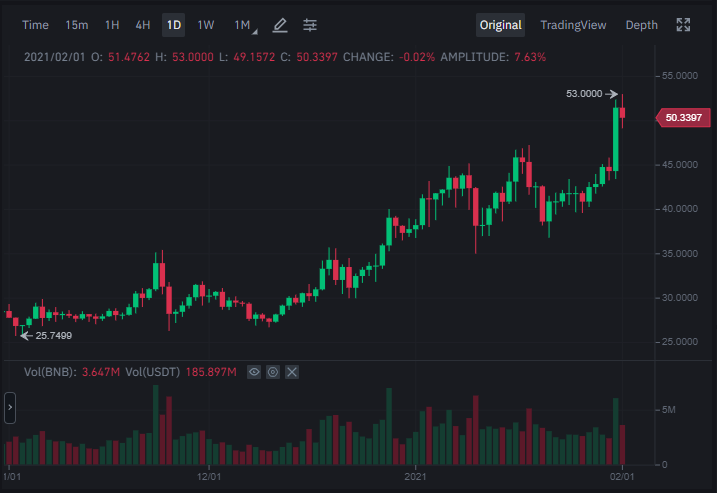Select the 1W interval
Image resolution: width=717 pixels, height=493 pixels.
[x=206, y=25]
